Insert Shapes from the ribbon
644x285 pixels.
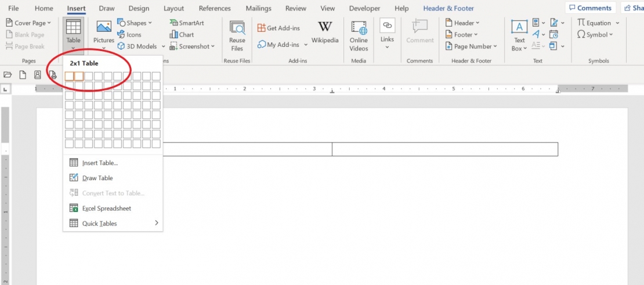click(134, 23)
